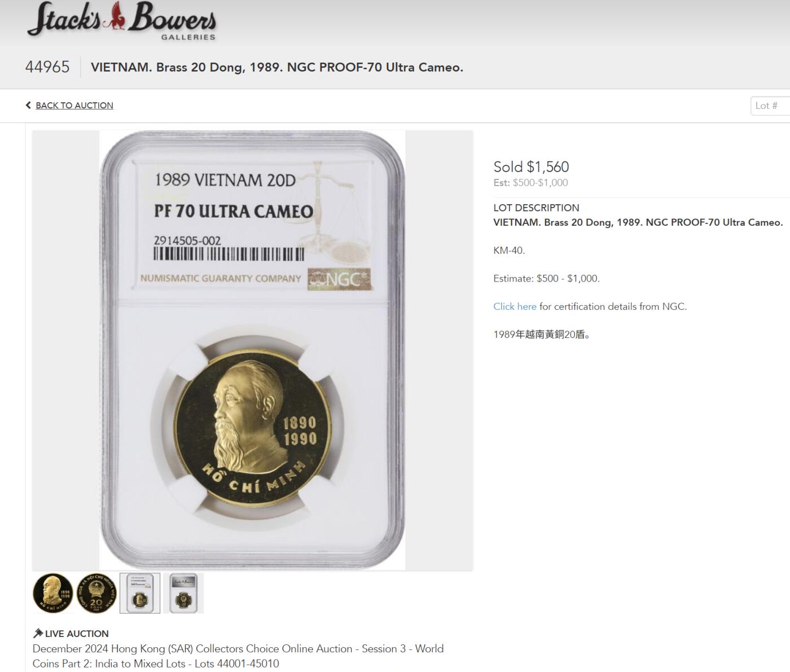This screenshot has height=672, width=790.
Task: Click the December 2024 Hong Kong auction name
Action: 238,656
